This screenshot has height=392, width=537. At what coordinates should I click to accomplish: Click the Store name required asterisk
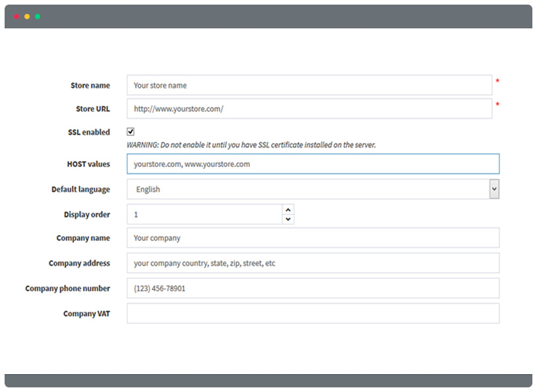[x=497, y=81]
